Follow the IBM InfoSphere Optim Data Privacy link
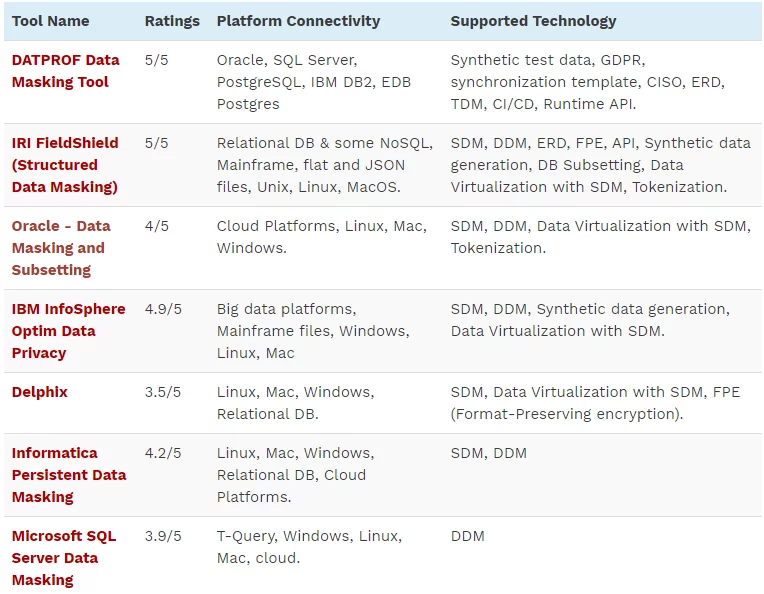Viewport: 764px width, 594px height. [68, 331]
